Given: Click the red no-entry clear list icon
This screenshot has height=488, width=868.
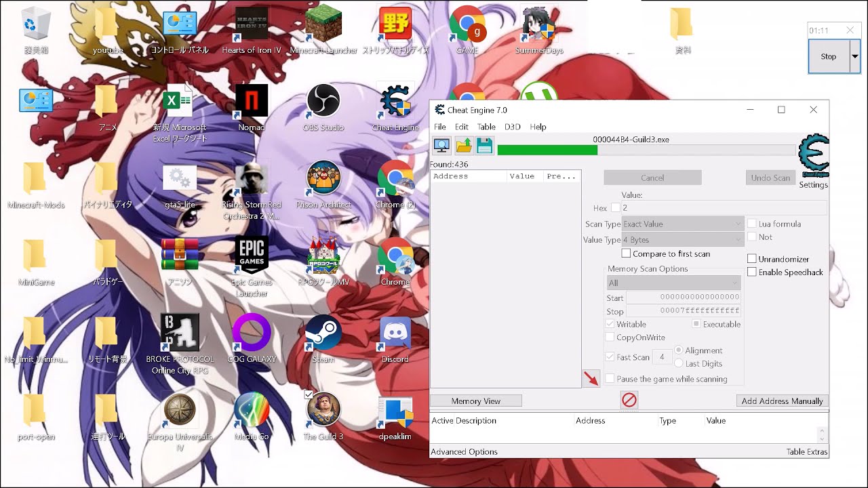Looking at the screenshot, I should point(629,401).
